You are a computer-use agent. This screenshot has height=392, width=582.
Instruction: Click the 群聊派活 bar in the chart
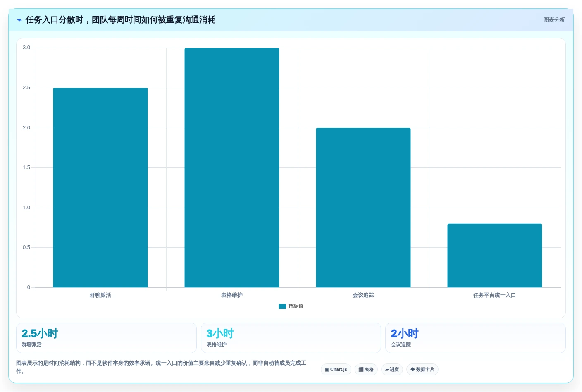point(100,187)
